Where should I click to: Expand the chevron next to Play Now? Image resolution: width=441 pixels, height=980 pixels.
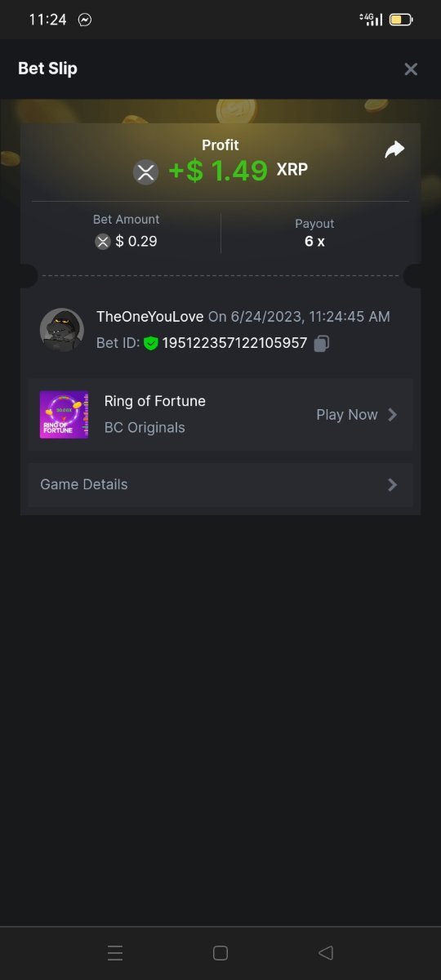(393, 415)
